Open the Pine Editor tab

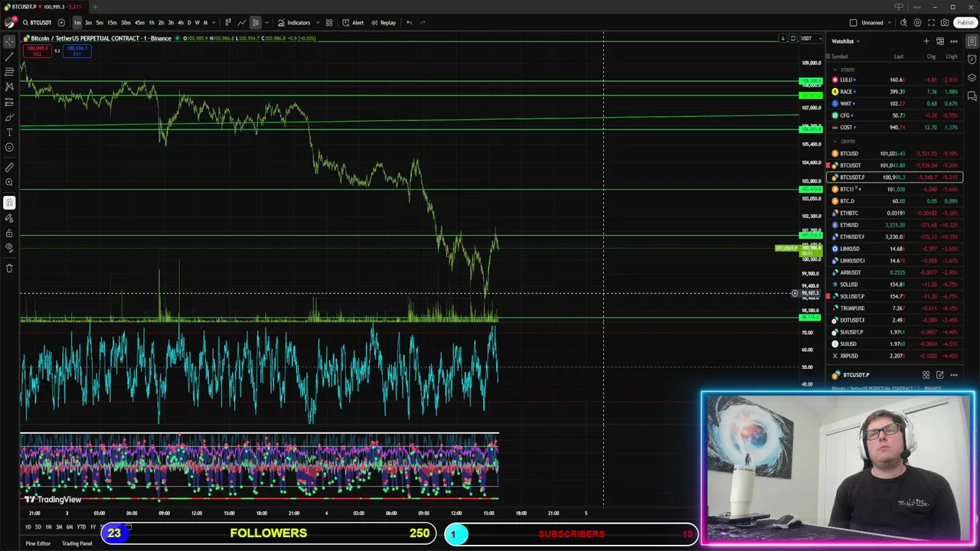pos(38,543)
